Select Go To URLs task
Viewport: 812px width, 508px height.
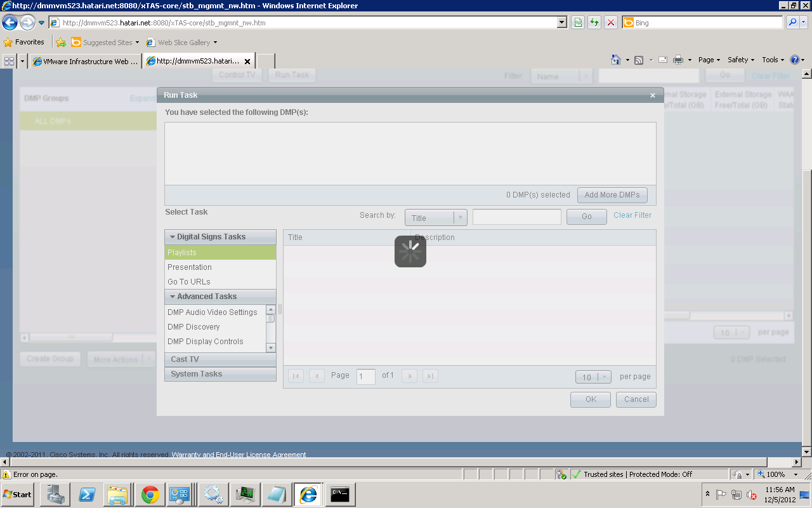[220, 282]
